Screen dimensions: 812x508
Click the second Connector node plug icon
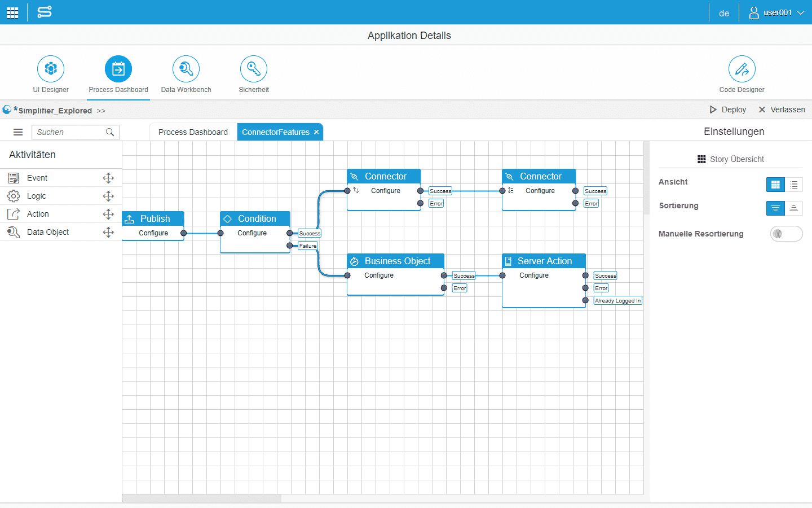509,177
